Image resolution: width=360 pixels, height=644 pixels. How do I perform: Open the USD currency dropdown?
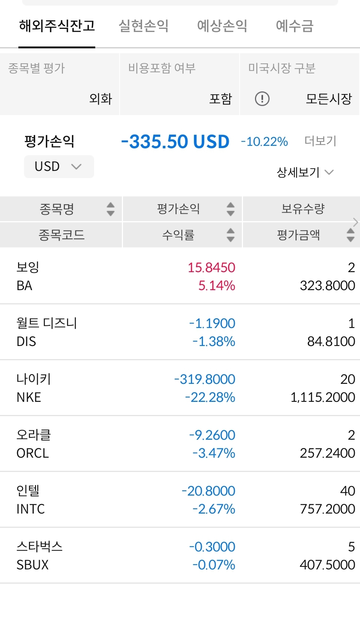pyautogui.click(x=59, y=166)
